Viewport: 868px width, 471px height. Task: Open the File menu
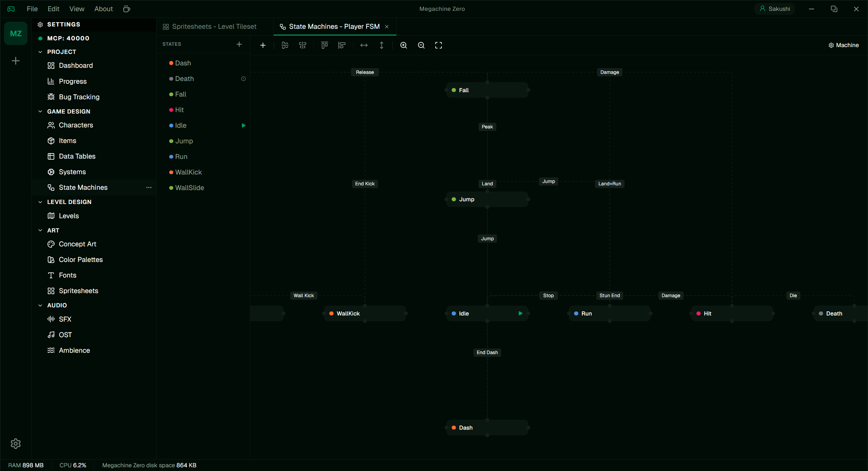(x=32, y=9)
